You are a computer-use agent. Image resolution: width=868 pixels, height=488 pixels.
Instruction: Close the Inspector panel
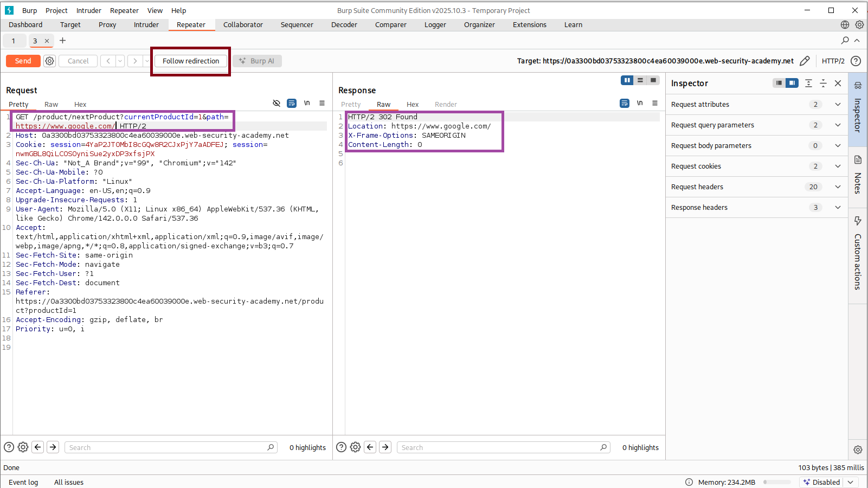(838, 84)
